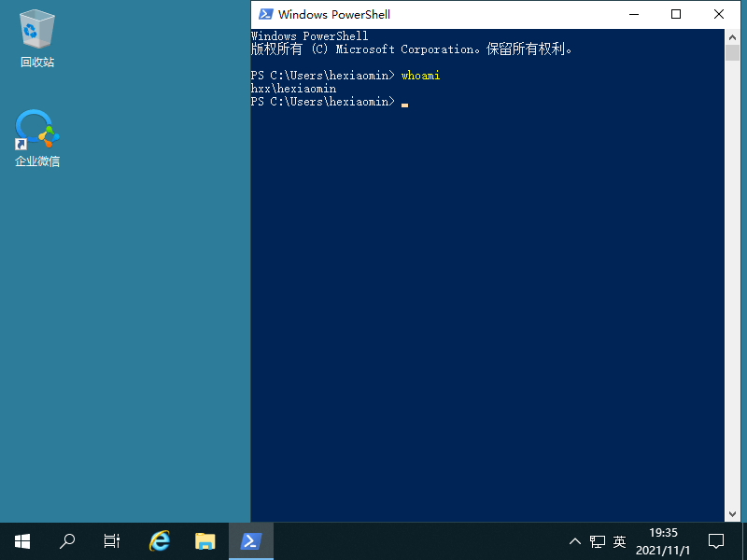Select the 企业微信 desktop shortcut
747x560 pixels.
pos(37,138)
